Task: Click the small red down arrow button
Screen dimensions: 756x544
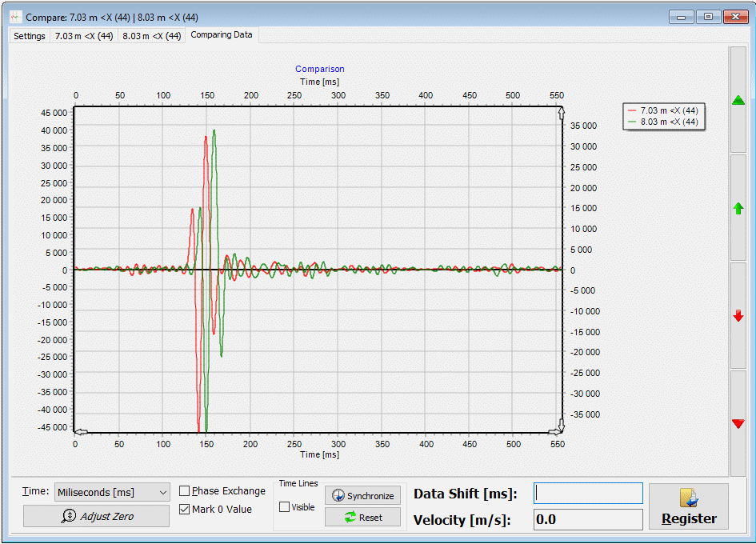Action: [x=738, y=316]
